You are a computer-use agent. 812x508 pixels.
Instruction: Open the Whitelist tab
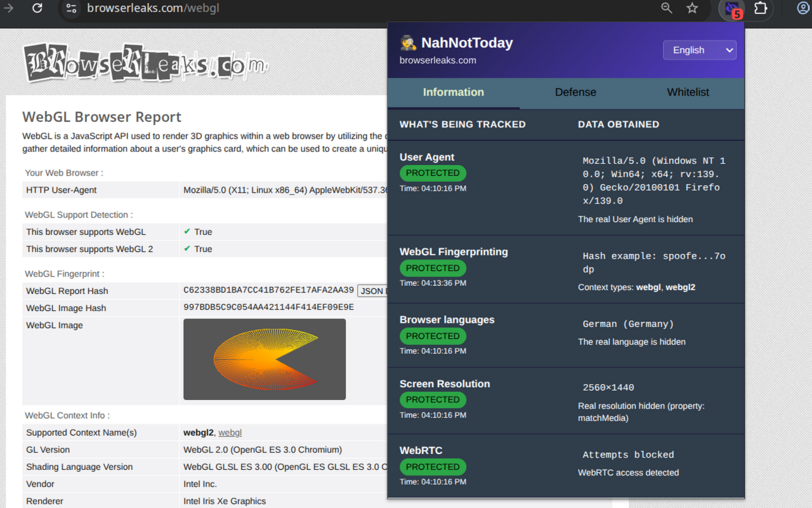tap(688, 93)
